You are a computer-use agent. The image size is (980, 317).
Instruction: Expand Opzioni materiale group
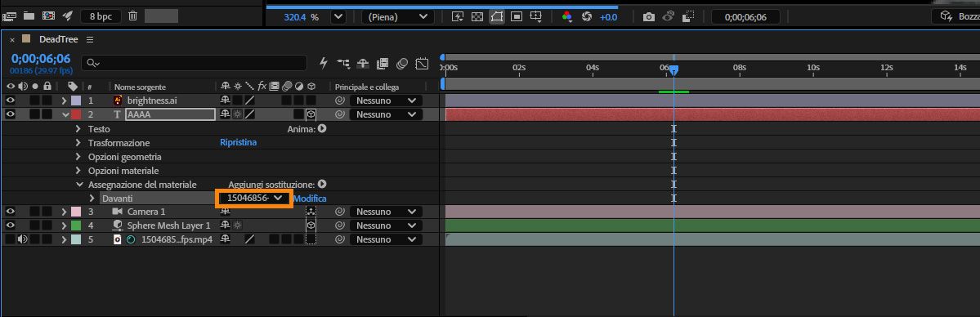(78, 171)
